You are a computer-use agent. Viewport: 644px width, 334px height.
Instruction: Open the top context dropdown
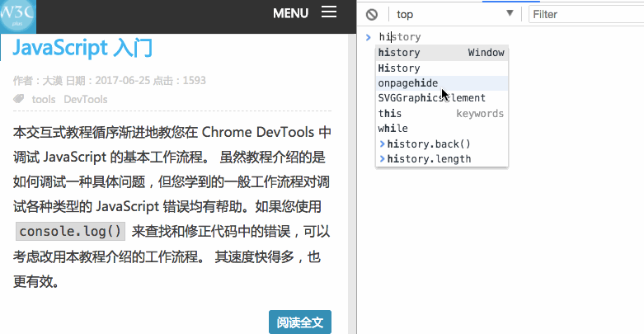[454, 14]
